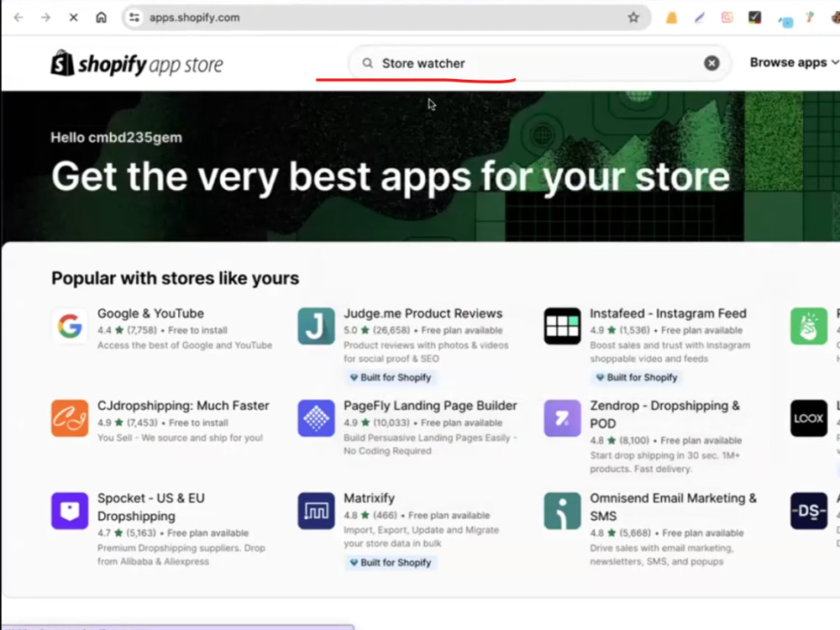This screenshot has width=840, height=630.
Task: Go forward in browser history
Action: (x=45, y=18)
